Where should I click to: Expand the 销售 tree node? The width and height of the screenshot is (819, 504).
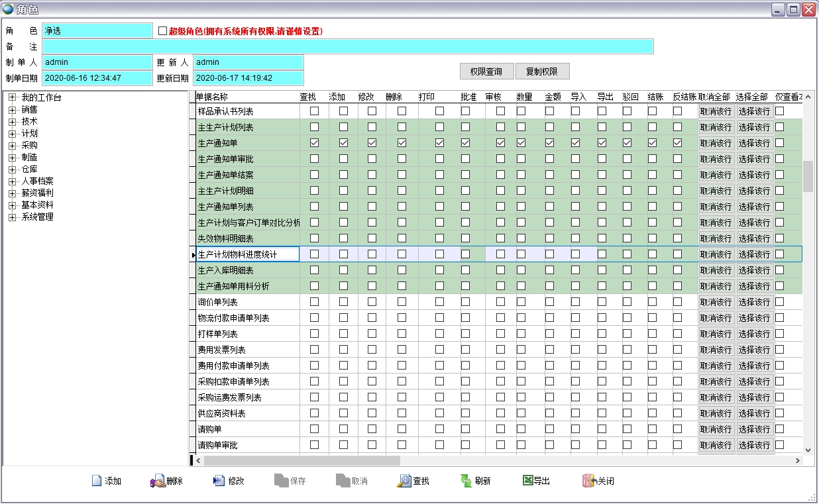coord(12,110)
